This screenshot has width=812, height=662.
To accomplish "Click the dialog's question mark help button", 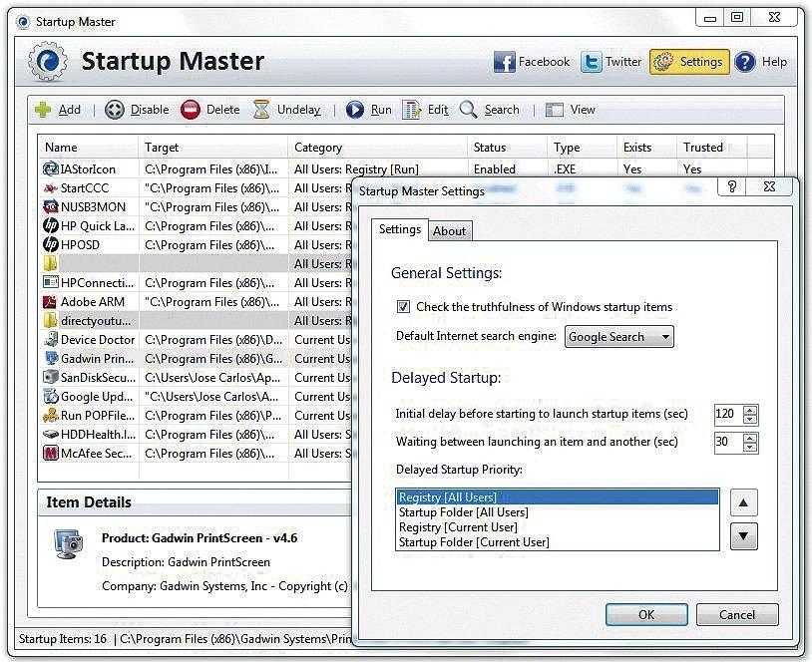I will (732, 186).
